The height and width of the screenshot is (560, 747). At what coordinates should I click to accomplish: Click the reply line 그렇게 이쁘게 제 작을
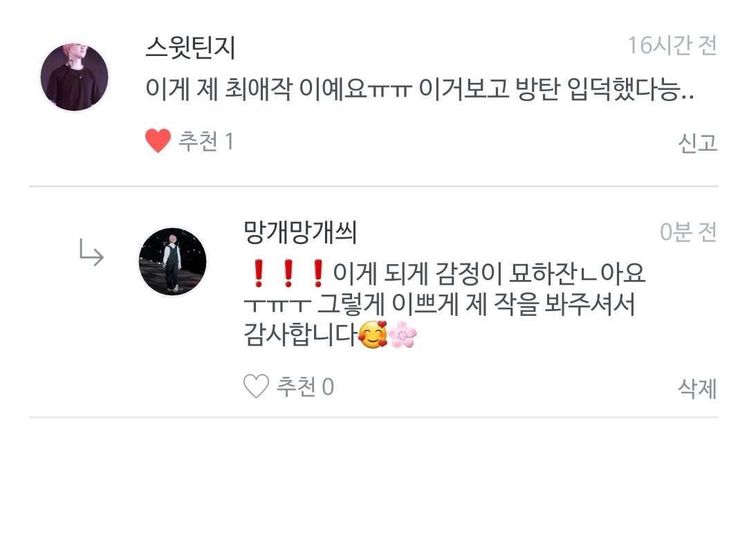point(428,304)
